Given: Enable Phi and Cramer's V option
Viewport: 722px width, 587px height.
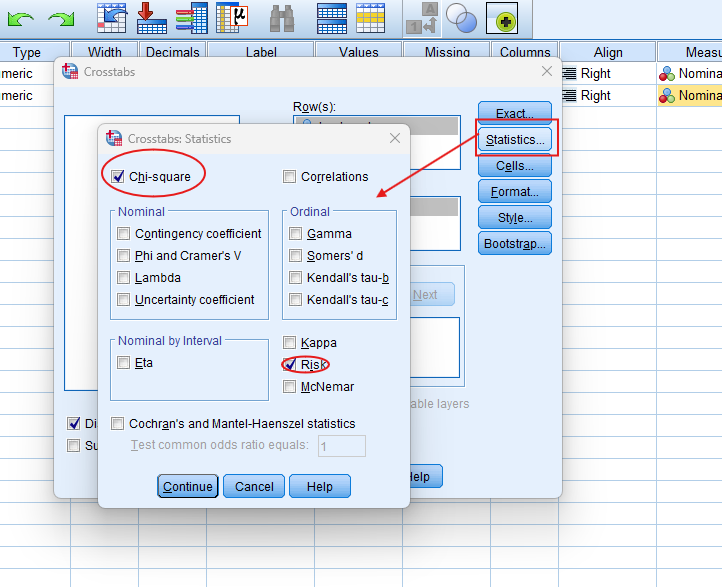Looking at the screenshot, I should [x=124, y=256].
